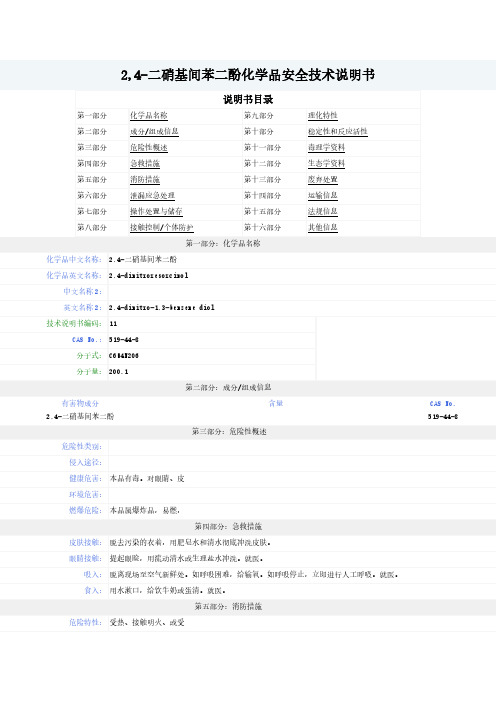Click the 有害物成分 column header
Screen dimensions: 496x702
tap(80, 403)
